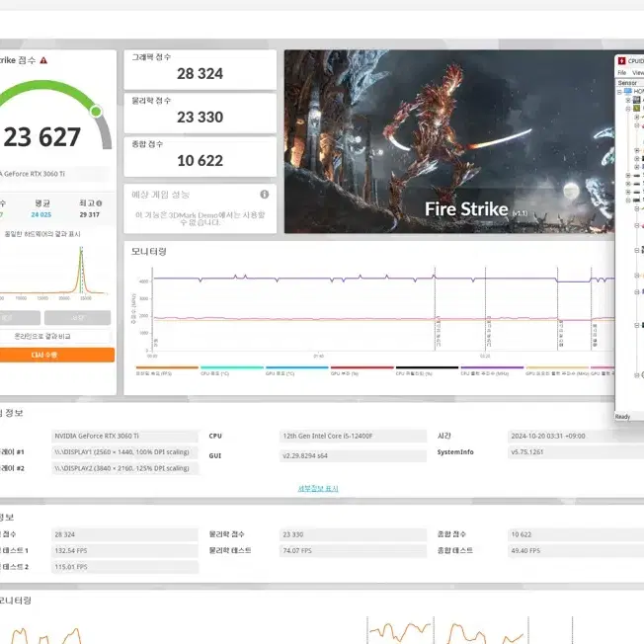
Task: Click the 모니터링 section heading above the chart
Action: click(x=149, y=252)
